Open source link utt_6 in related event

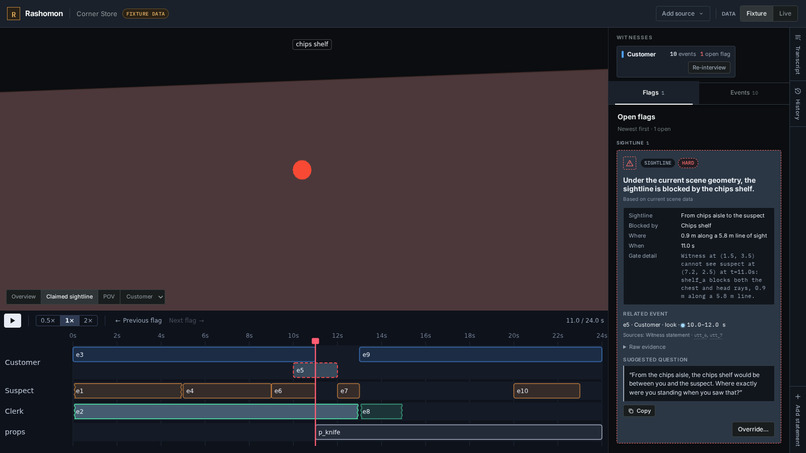click(x=700, y=335)
